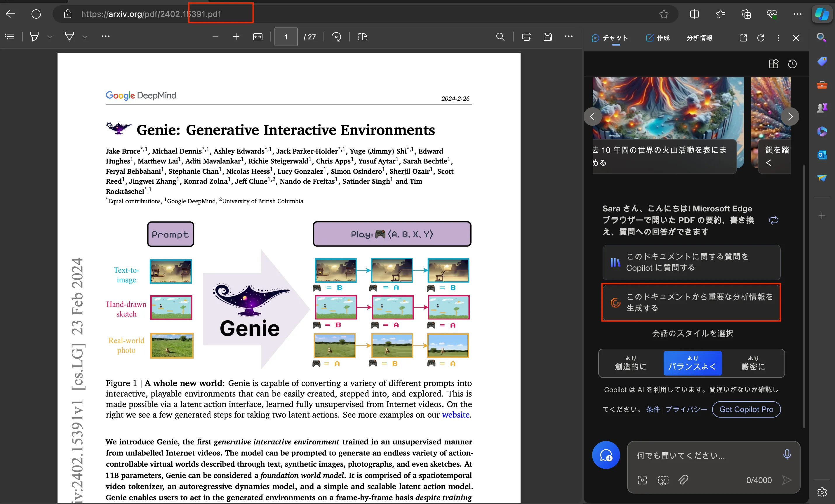This screenshot has width=835, height=504.
Task: Save the PDF file
Action: click(x=548, y=37)
